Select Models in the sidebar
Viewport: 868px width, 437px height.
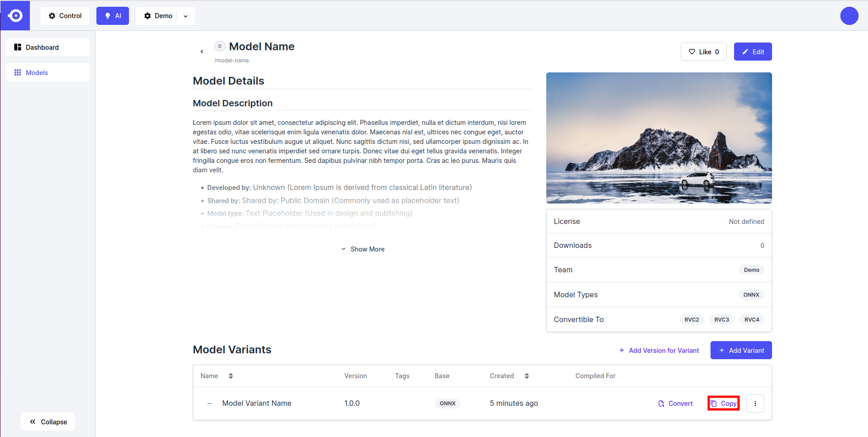click(48, 72)
